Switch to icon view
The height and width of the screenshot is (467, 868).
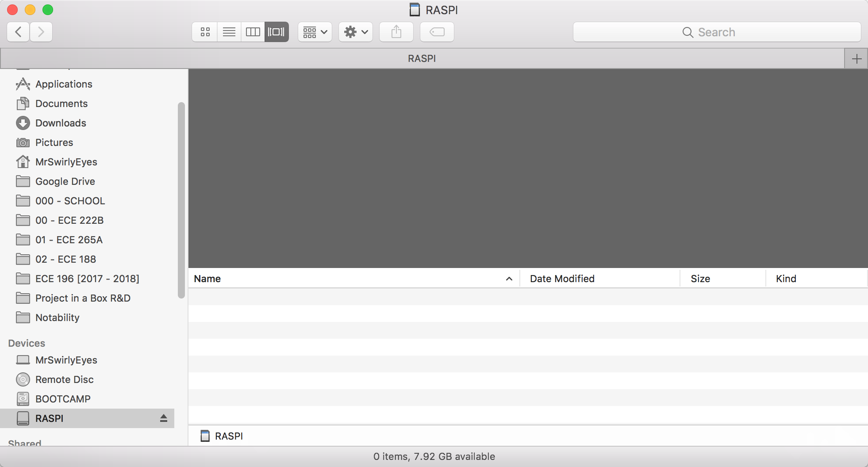pyautogui.click(x=205, y=32)
